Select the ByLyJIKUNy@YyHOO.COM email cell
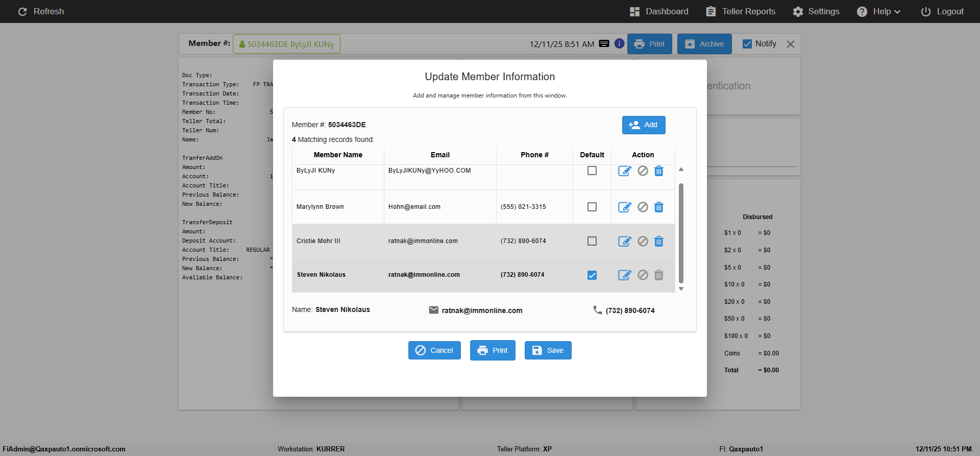Image resolution: width=980 pixels, height=456 pixels. [440, 177]
